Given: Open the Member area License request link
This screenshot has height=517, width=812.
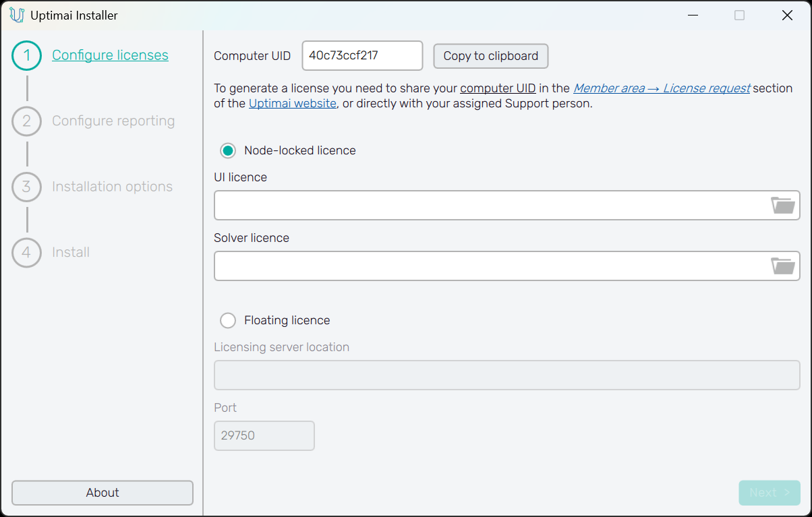Looking at the screenshot, I should pos(661,88).
